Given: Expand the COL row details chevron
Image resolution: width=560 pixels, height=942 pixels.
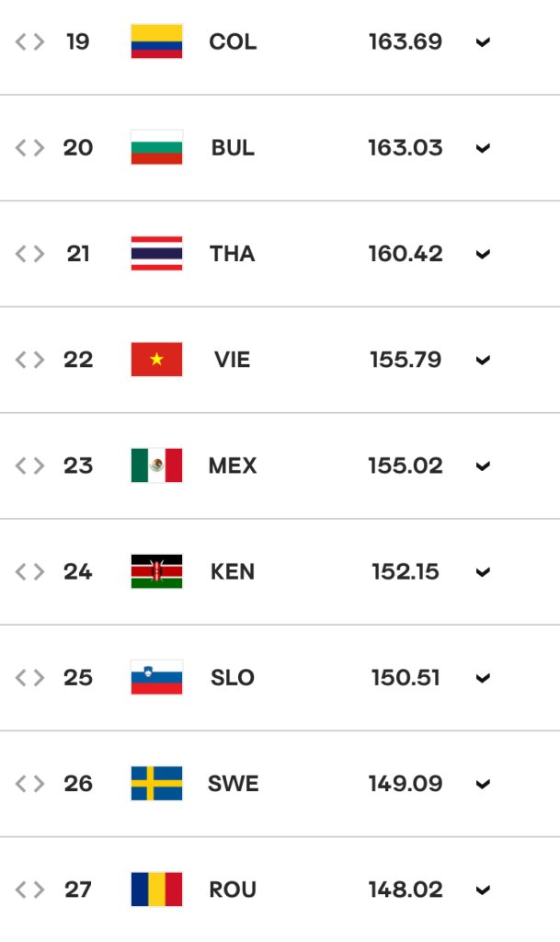Looking at the screenshot, I should pos(483,42).
